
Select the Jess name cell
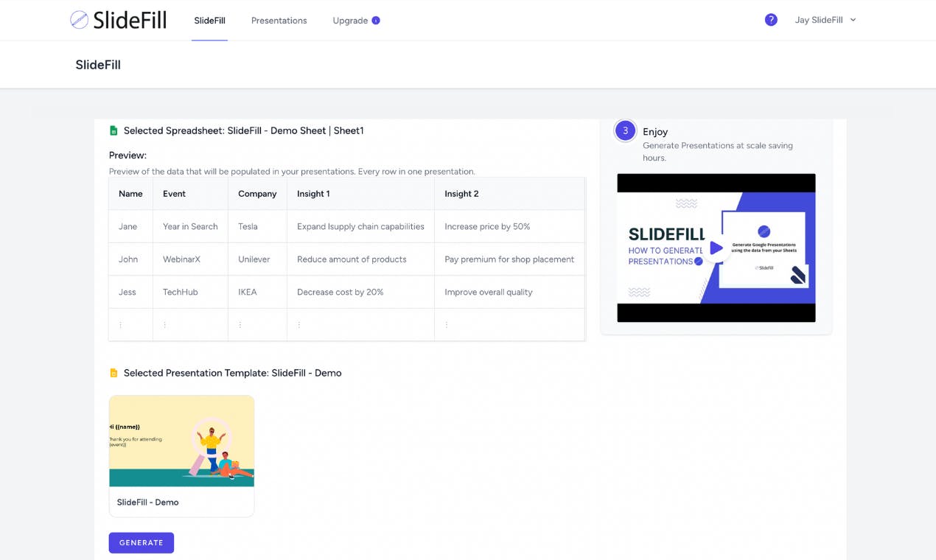point(130,292)
